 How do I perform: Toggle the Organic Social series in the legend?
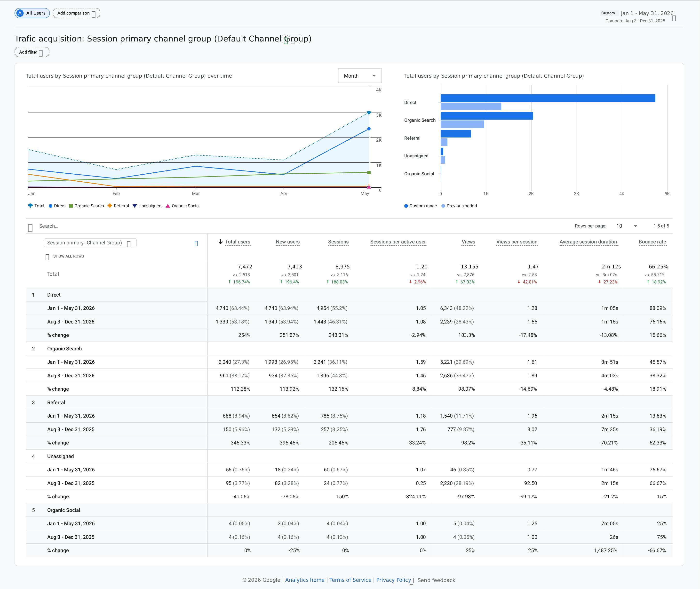pyautogui.click(x=183, y=206)
